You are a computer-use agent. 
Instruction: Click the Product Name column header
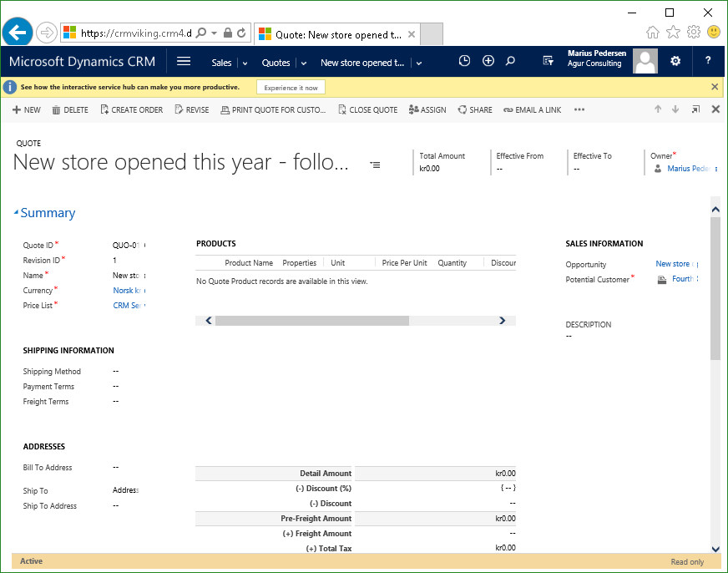point(249,263)
